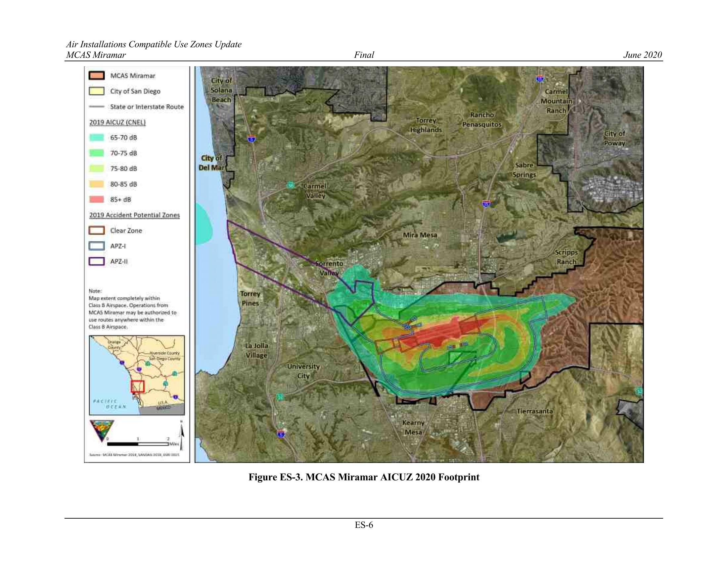
Task: Click the interstate shield near Carmel Mountain Ranch
Action: click(x=539, y=79)
